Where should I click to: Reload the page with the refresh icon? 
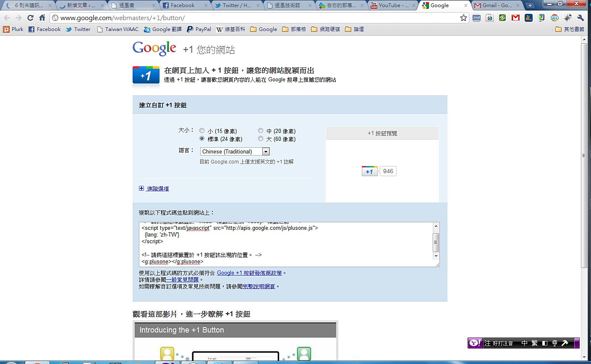tap(30, 18)
